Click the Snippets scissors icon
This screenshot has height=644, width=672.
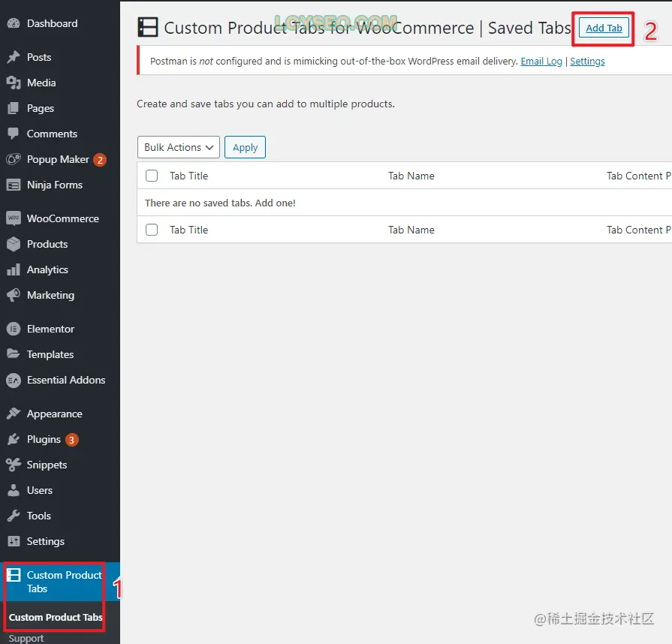(14, 465)
